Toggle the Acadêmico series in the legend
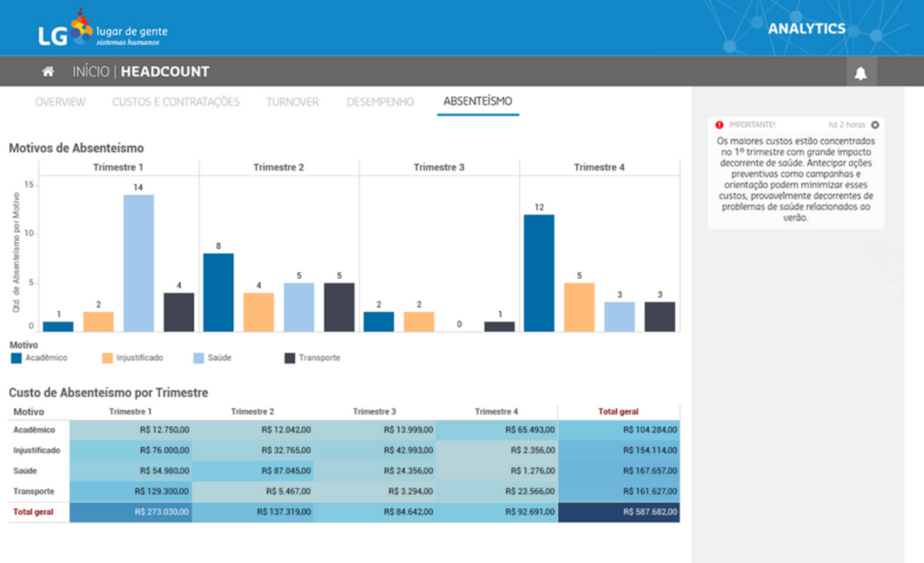The image size is (924, 563). click(x=42, y=357)
